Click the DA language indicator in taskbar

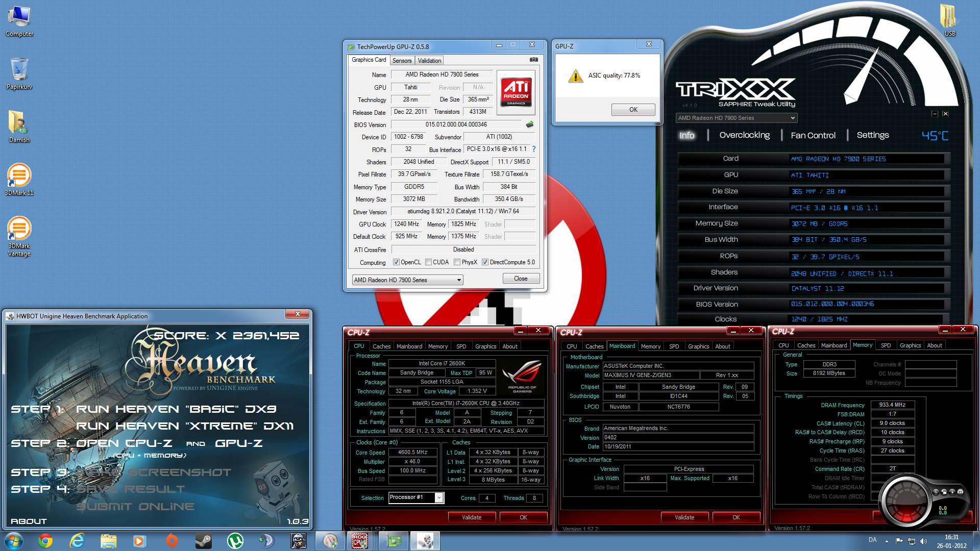pos(872,540)
